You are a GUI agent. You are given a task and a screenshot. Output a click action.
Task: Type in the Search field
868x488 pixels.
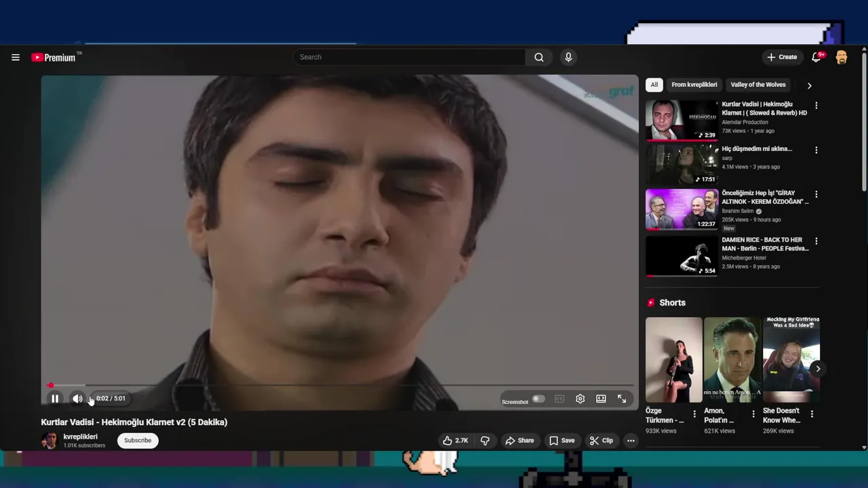(x=410, y=58)
